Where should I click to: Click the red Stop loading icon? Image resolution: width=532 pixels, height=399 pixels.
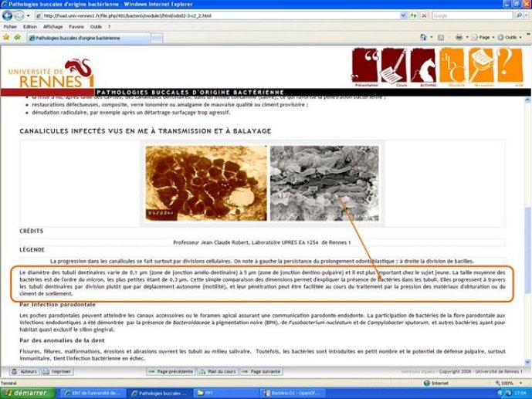(x=424, y=15)
